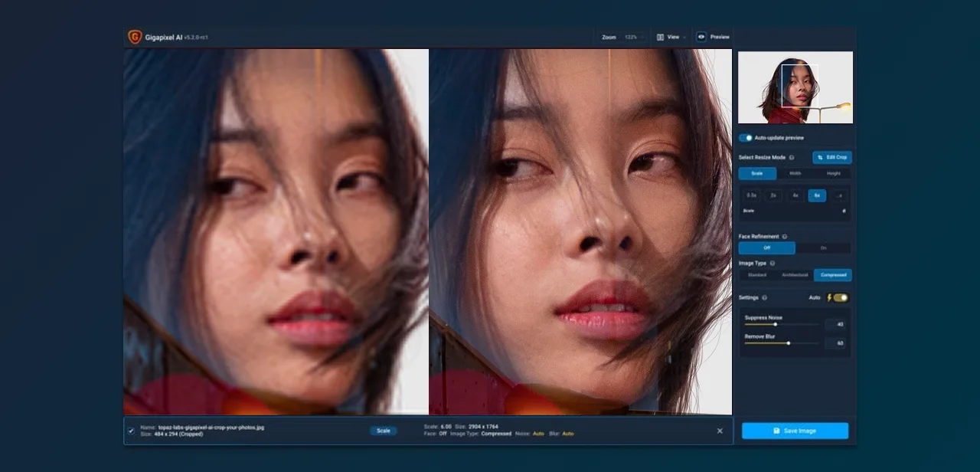980x472 pixels.
Task: Toggle the Auto settings switch
Action: click(841, 297)
